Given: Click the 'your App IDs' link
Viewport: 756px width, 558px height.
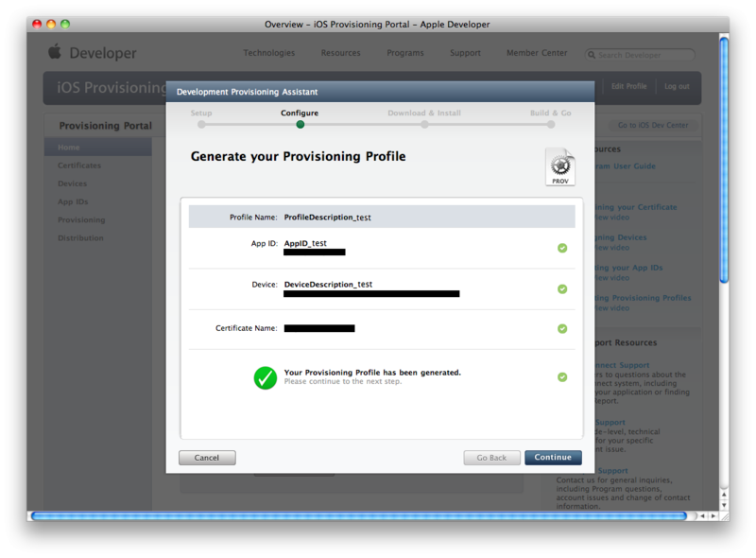Looking at the screenshot, I should coord(629,268).
